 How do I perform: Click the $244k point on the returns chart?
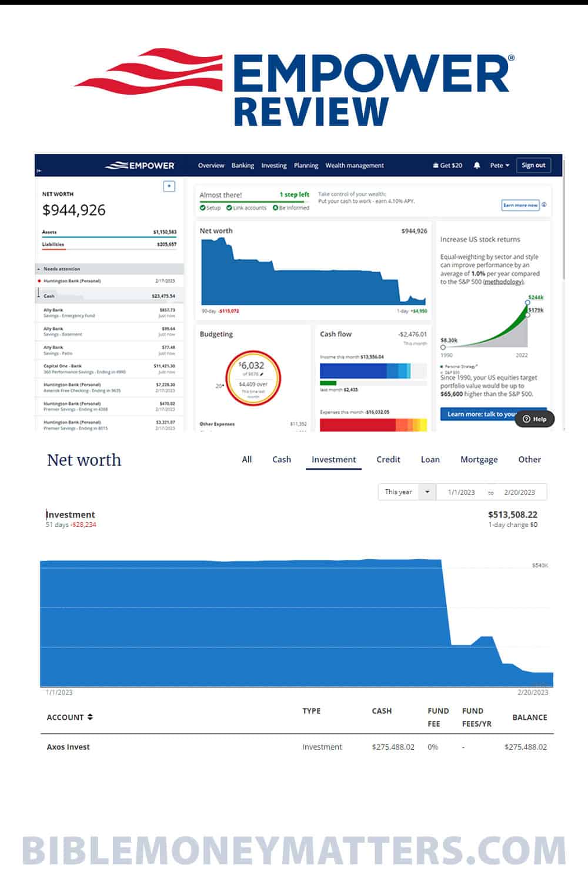tap(527, 303)
